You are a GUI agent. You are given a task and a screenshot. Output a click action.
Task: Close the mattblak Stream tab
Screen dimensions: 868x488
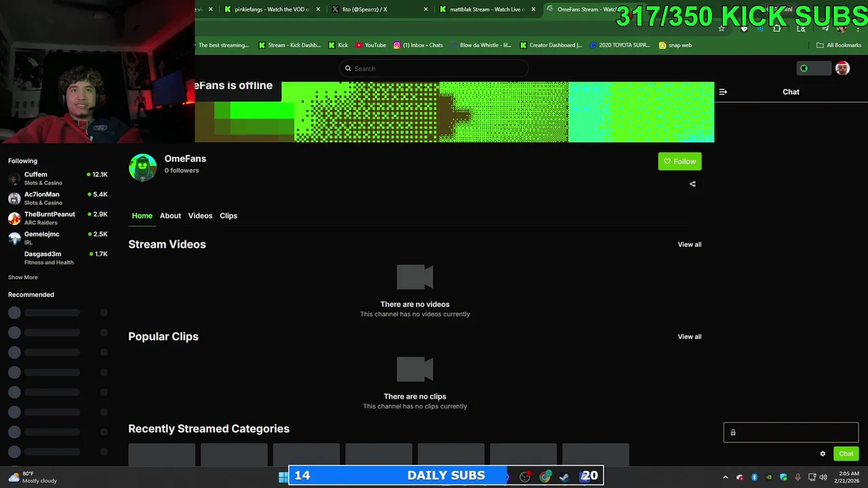pos(534,9)
